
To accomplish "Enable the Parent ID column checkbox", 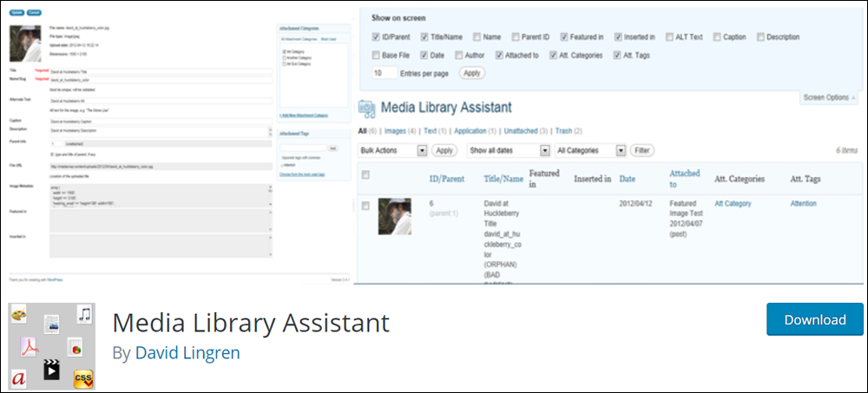I will (x=516, y=37).
